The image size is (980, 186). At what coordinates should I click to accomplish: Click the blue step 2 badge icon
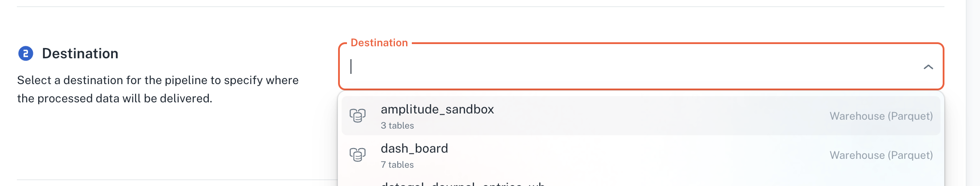click(x=26, y=54)
